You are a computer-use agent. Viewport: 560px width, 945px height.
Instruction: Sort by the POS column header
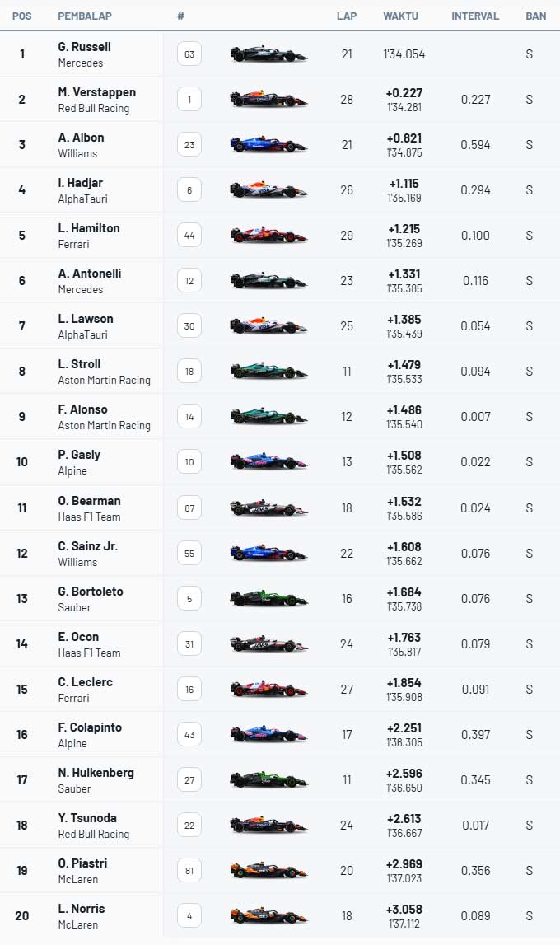point(22,16)
